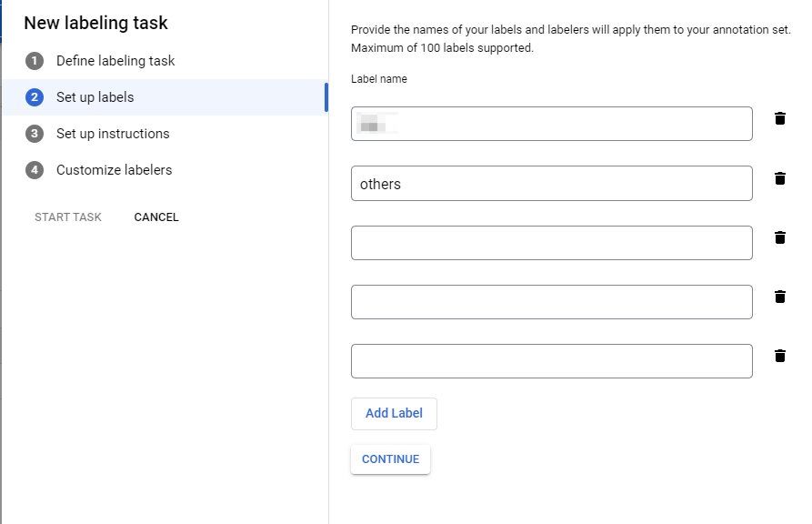Screen dimensions: 812x524
Task: Open Set up instructions step
Action: (x=113, y=134)
